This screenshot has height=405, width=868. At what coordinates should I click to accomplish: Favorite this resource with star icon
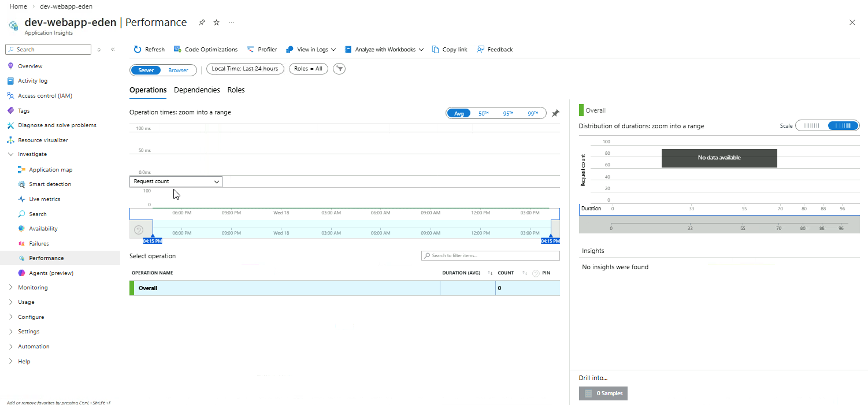click(x=216, y=23)
